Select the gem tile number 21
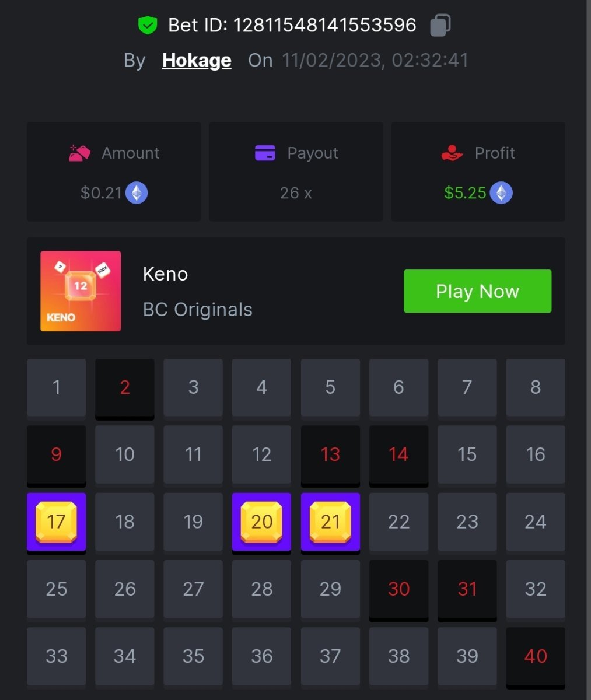 click(x=330, y=522)
